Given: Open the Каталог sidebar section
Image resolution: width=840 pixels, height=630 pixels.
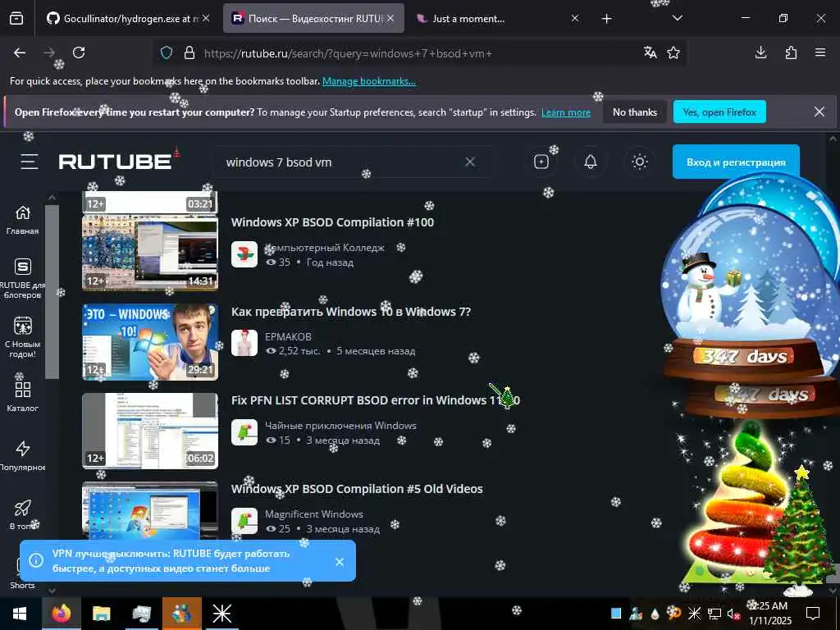Looking at the screenshot, I should [22, 396].
